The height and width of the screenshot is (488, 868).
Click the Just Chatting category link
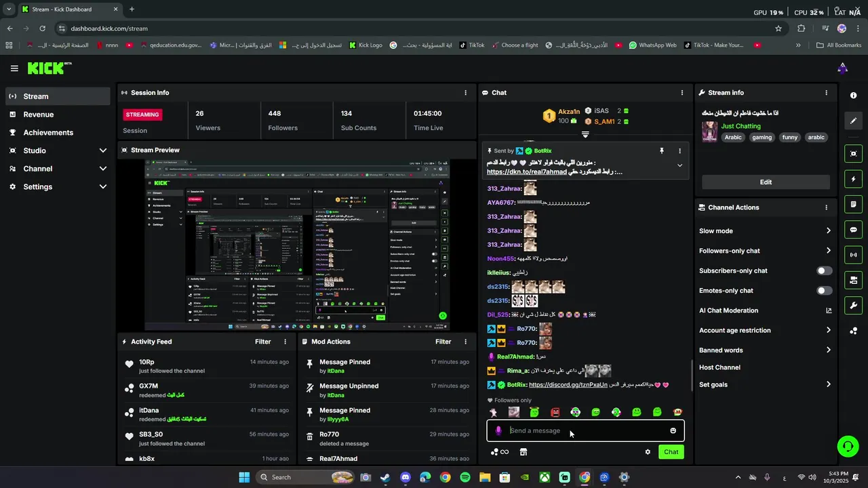click(741, 126)
